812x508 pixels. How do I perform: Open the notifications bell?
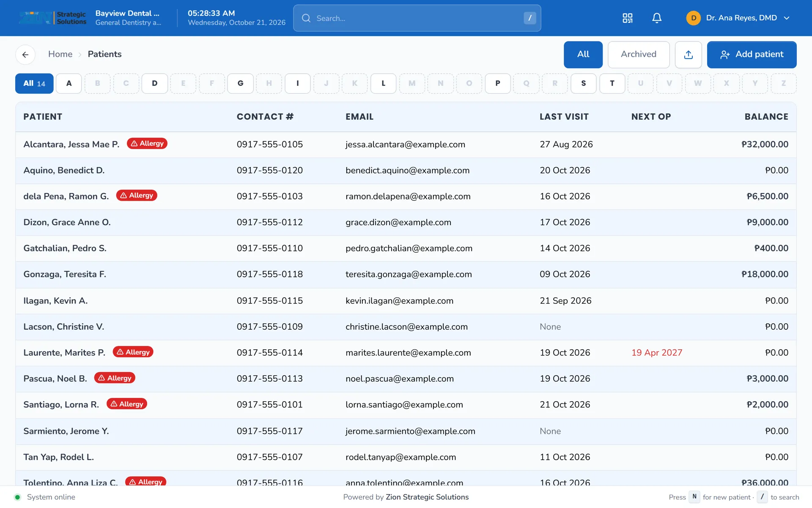(656, 18)
